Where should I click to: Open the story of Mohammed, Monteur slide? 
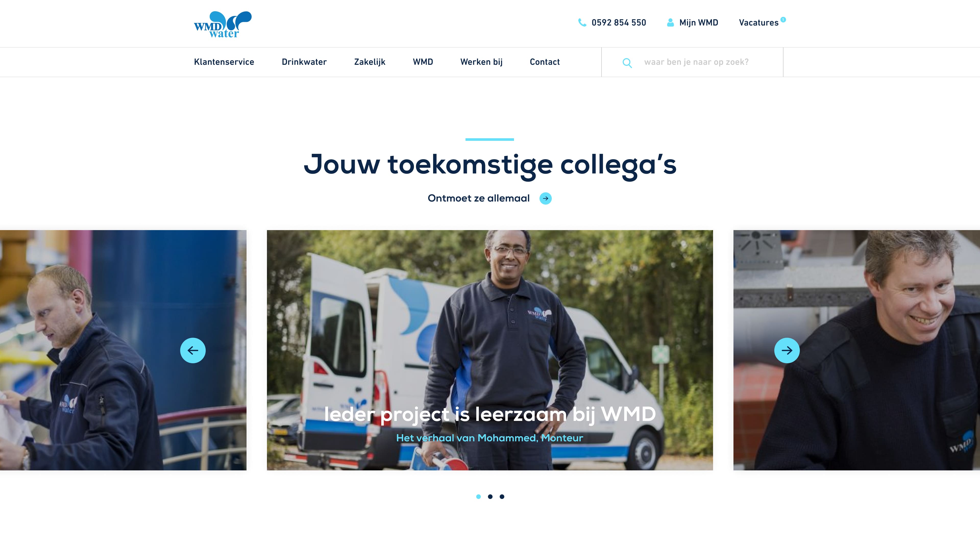point(490,350)
